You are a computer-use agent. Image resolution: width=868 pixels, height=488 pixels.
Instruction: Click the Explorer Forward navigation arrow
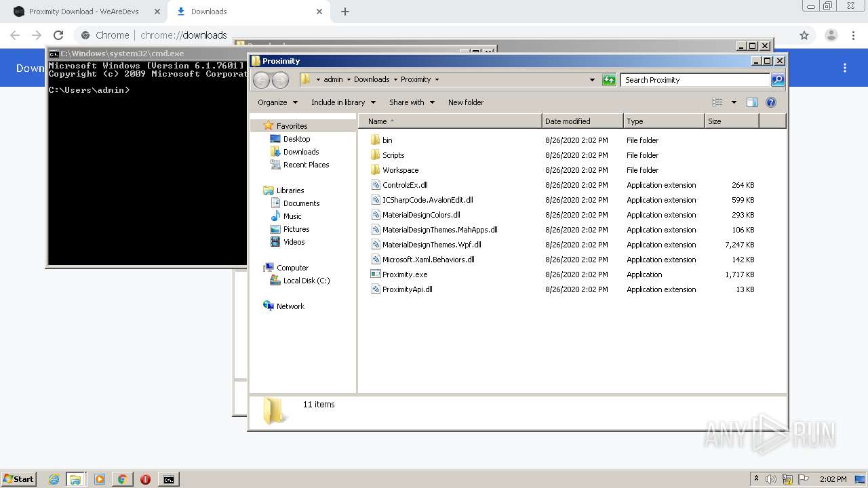280,80
